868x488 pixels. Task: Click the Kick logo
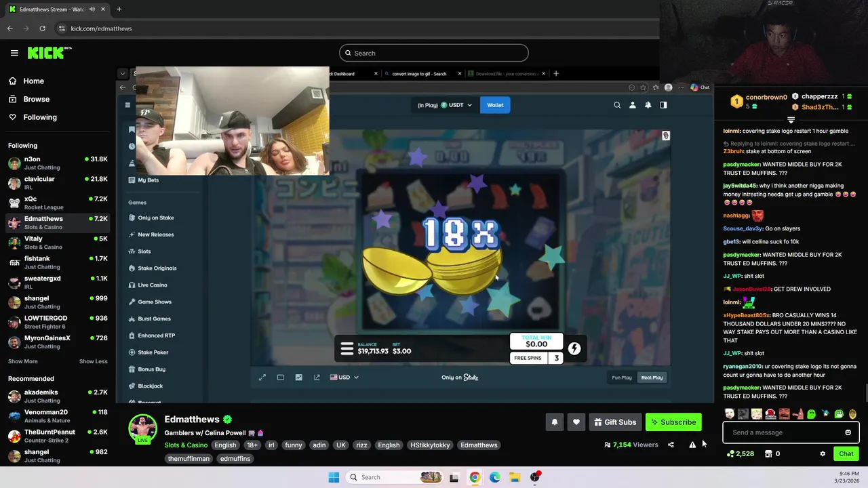pyautogui.click(x=49, y=53)
